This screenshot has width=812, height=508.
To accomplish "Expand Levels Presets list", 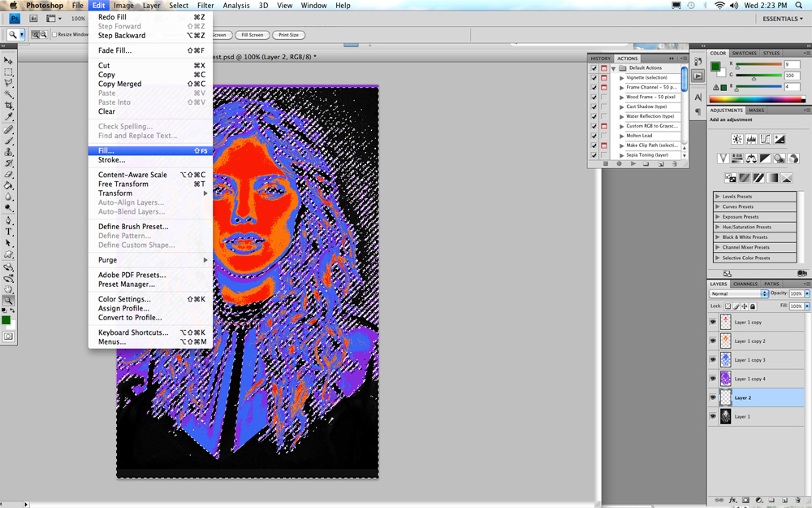I will (717, 197).
